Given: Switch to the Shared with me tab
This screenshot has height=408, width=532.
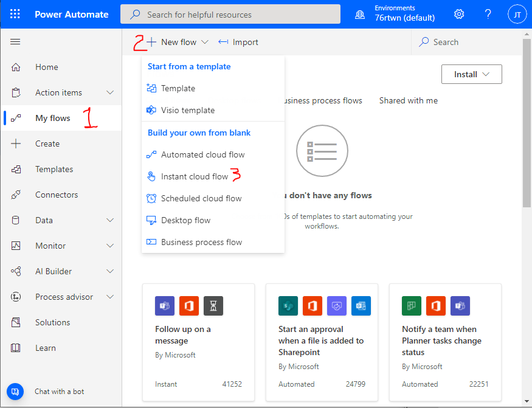Looking at the screenshot, I should click(x=408, y=100).
